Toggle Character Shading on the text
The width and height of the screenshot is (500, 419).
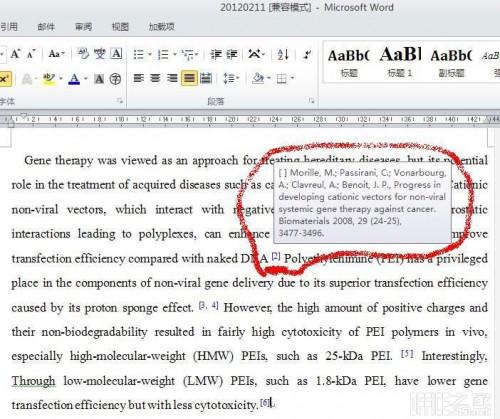[99, 79]
